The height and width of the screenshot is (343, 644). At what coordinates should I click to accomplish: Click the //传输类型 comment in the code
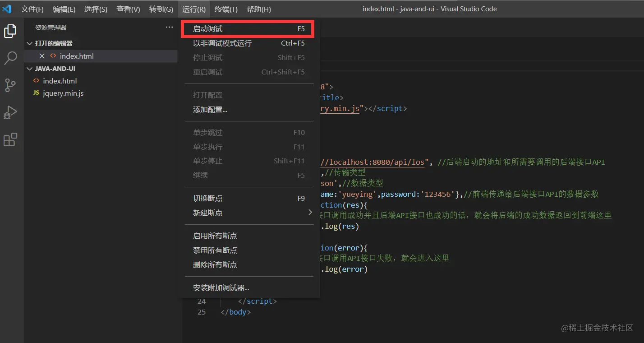click(x=345, y=173)
